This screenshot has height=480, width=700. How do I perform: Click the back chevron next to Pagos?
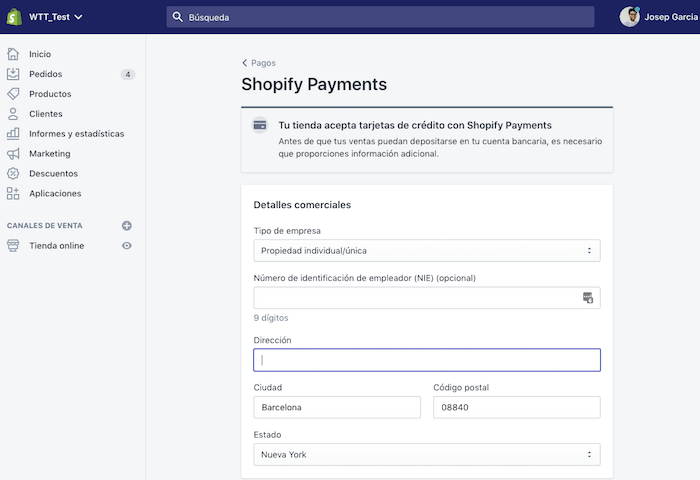[x=244, y=63]
